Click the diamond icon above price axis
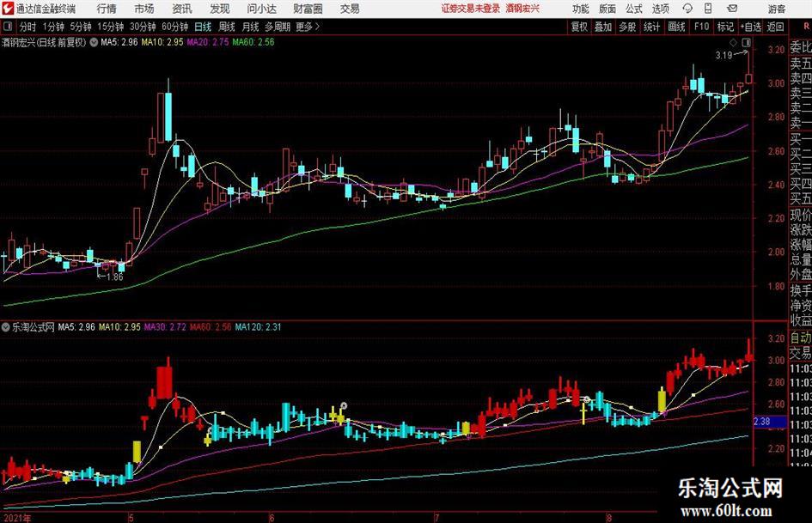This screenshot has width=812, height=523. [x=733, y=42]
